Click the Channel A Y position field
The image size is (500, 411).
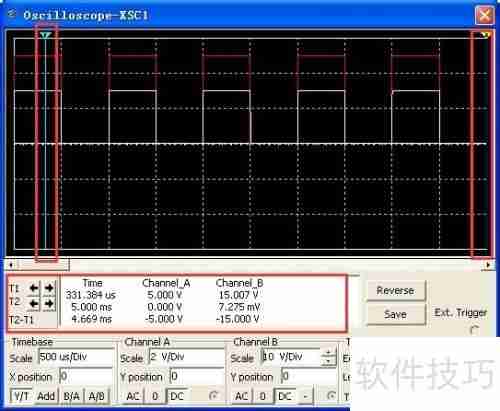pyautogui.click(x=197, y=377)
